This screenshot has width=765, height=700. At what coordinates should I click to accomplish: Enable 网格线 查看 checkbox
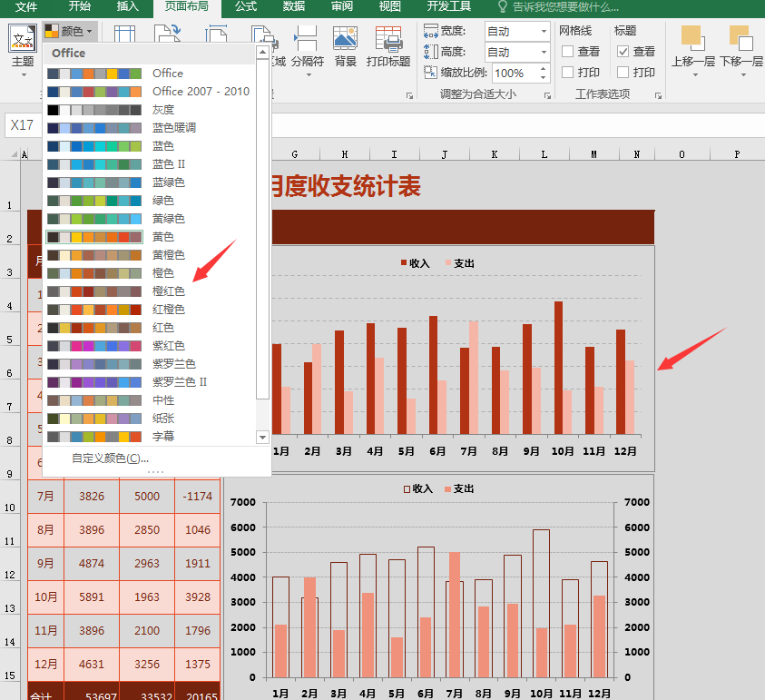point(567,51)
